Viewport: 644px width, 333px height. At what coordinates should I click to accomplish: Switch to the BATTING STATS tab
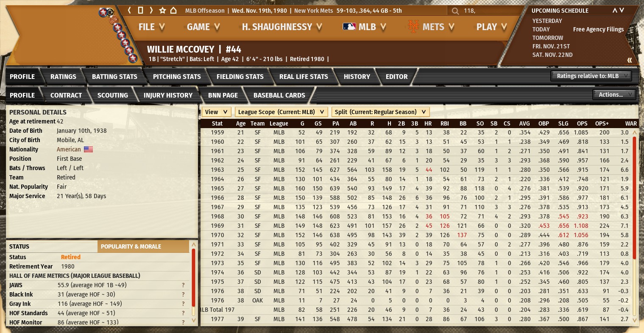click(114, 77)
